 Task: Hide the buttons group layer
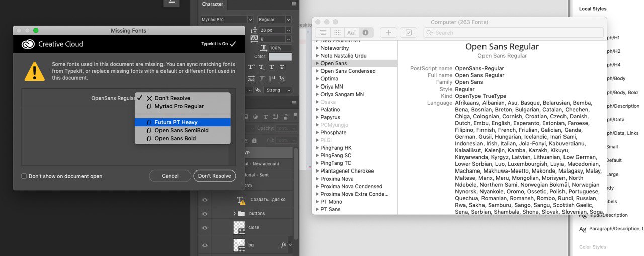tap(205, 214)
